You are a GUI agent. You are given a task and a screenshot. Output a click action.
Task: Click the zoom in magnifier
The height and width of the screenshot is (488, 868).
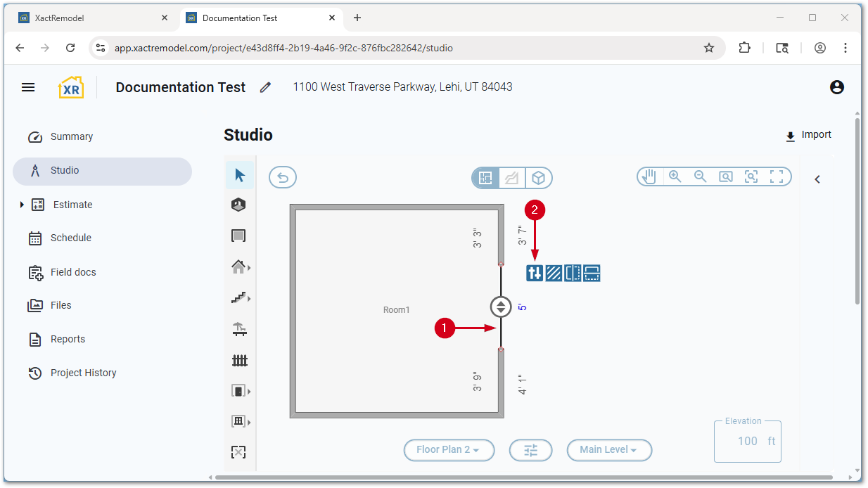click(675, 177)
